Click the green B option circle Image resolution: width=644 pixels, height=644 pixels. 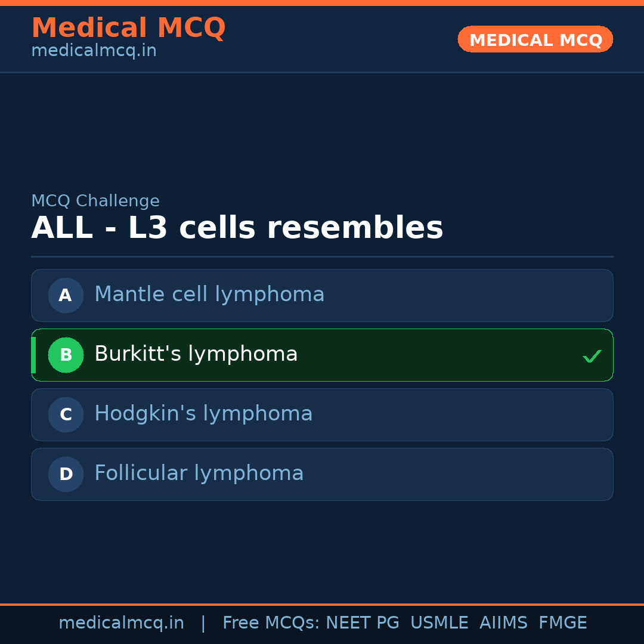(x=66, y=355)
